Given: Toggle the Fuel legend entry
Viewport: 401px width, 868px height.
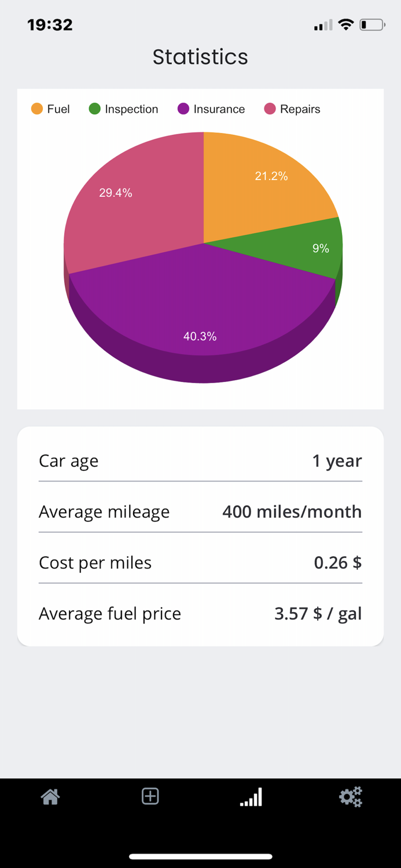Looking at the screenshot, I should [51, 109].
